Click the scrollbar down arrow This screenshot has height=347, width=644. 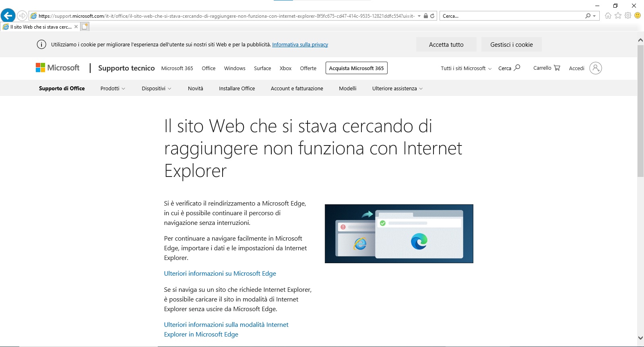pos(640,338)
